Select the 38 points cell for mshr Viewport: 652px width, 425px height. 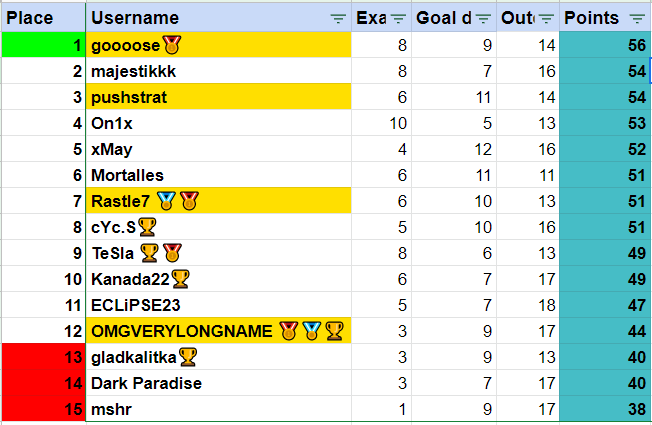606,409
